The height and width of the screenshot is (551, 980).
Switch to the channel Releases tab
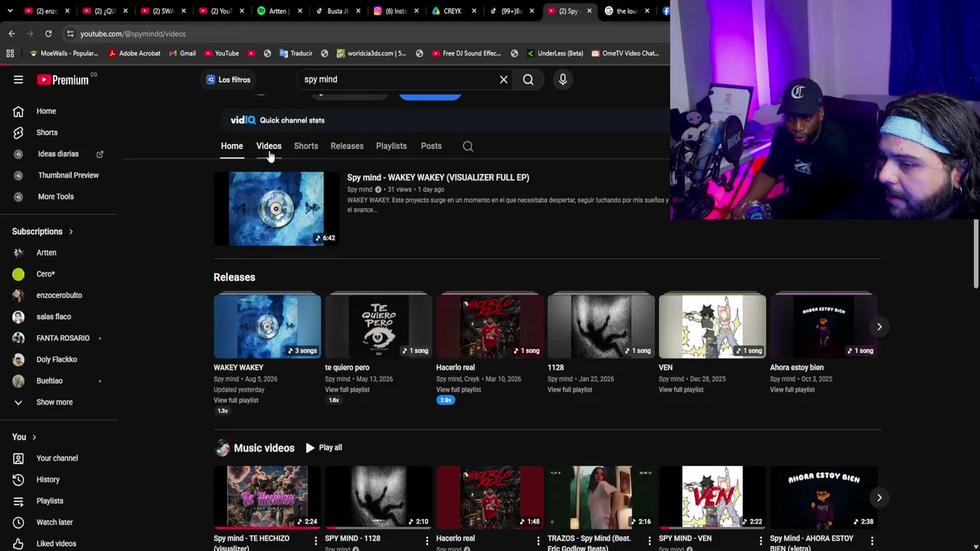(347, 146)
